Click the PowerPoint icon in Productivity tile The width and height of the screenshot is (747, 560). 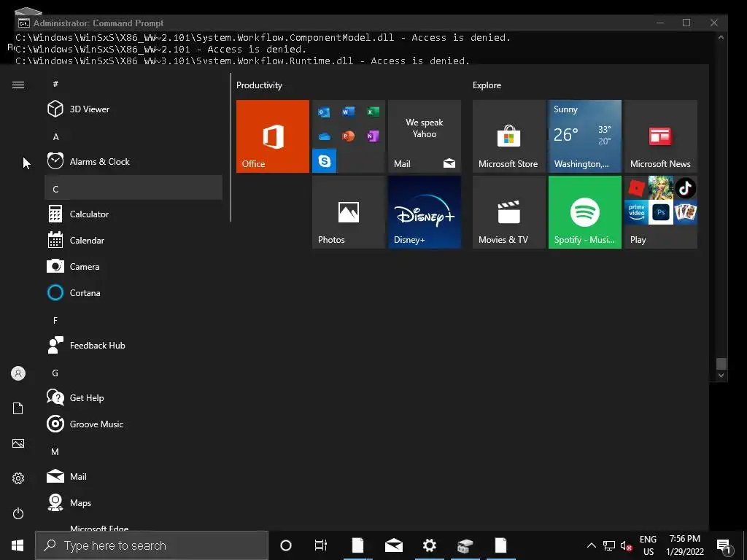pyautogui.click(x=349, y=136)
